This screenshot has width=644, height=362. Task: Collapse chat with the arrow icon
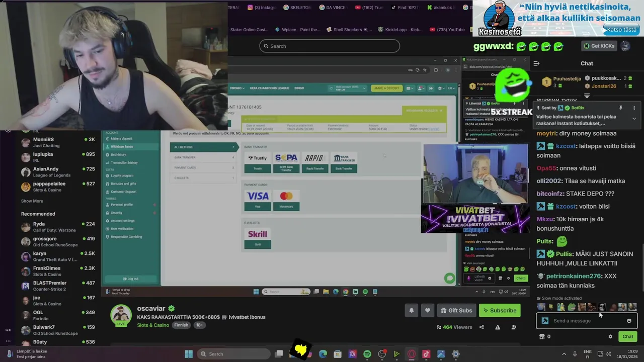click(536, 63)
